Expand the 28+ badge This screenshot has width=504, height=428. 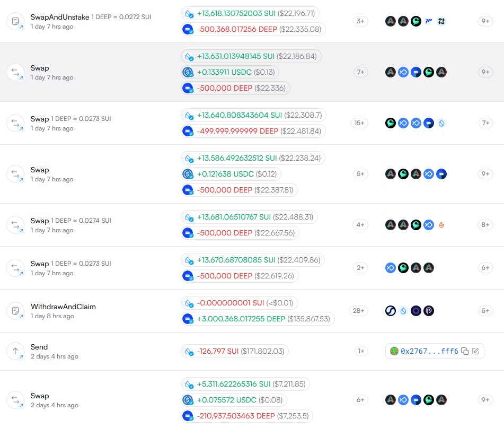[358, 311]
